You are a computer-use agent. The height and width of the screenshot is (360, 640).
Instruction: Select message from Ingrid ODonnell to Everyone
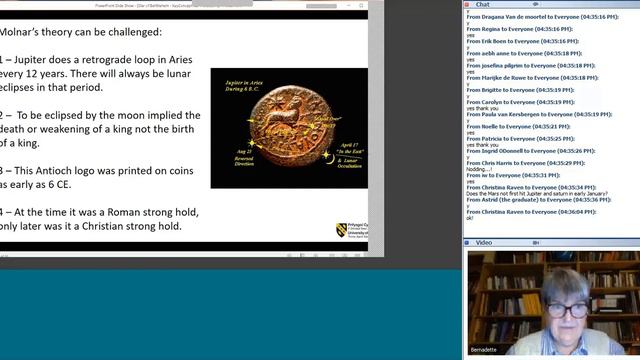[x=531, y=151]
